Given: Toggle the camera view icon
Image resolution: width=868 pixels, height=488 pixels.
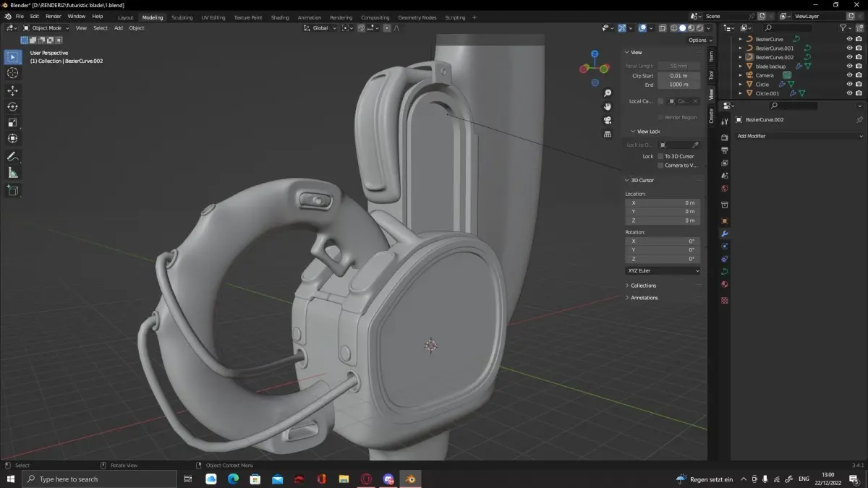Looking at the screenshot, I should (x=608, y=120).
